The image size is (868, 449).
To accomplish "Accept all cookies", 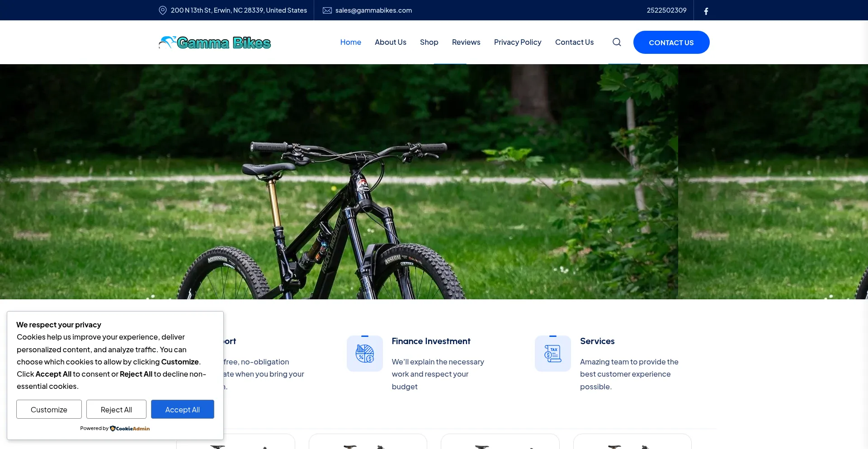I will [x=182, y=409].
